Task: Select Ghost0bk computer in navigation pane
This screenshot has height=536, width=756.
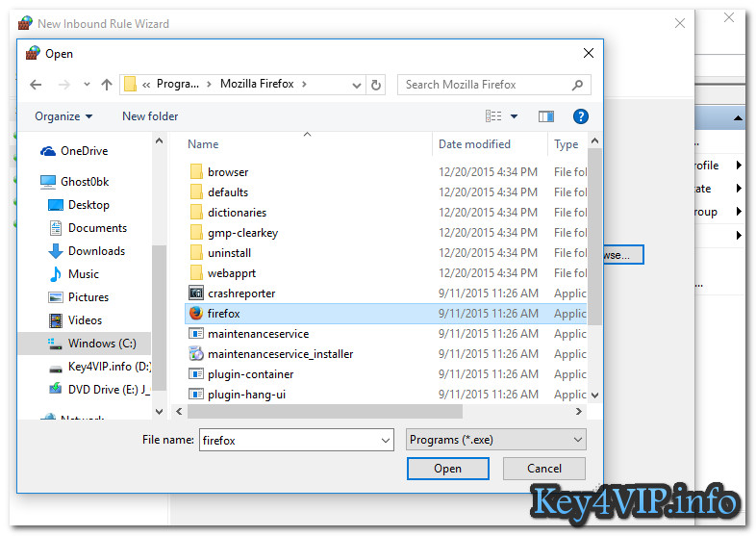Action: click(x=75, y=182)
